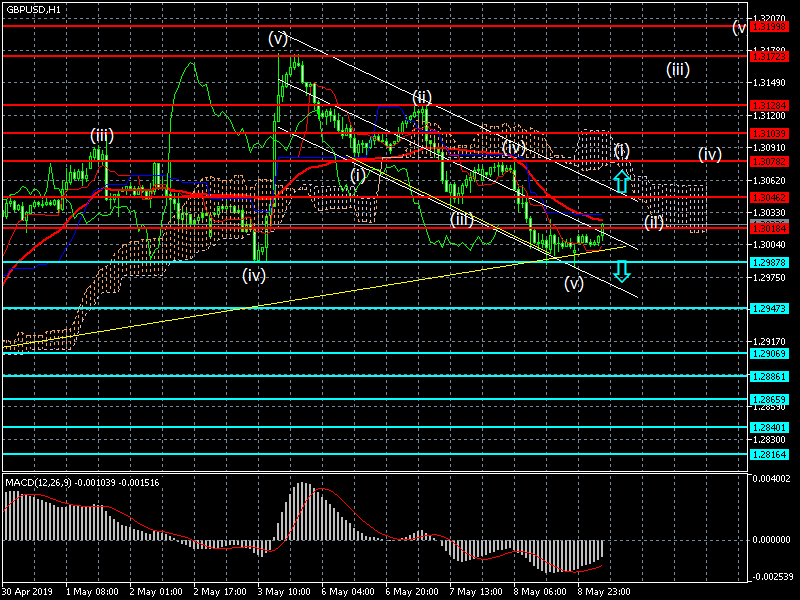
Task: Click the red 1.30782 price label
Action: point(769,162)
